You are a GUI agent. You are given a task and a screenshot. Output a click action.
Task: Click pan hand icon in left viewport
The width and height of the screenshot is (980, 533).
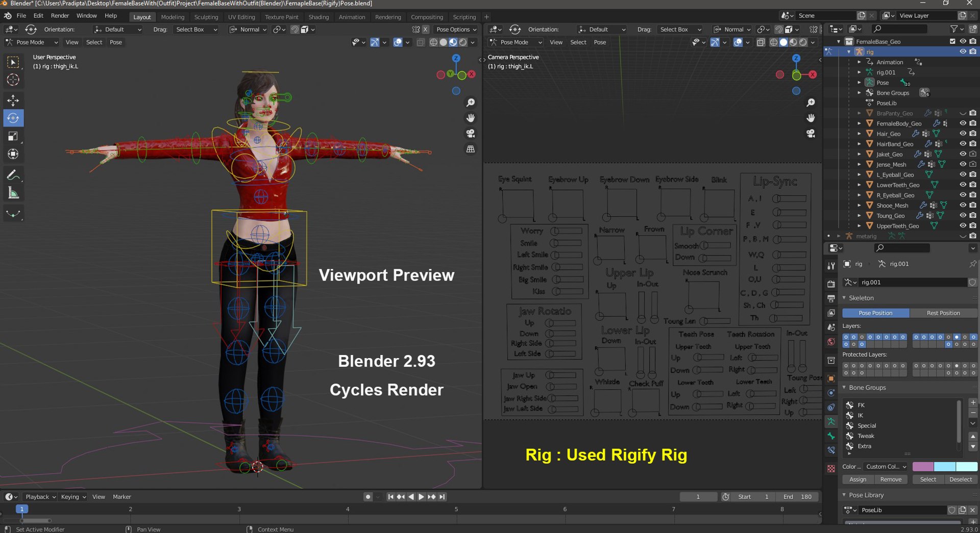point(471,118)
